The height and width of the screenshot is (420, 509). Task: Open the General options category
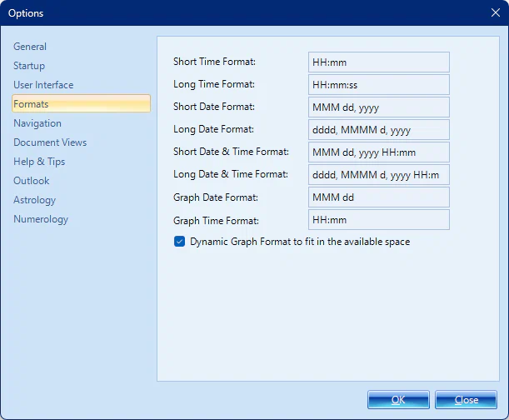(x=30, y=47)
